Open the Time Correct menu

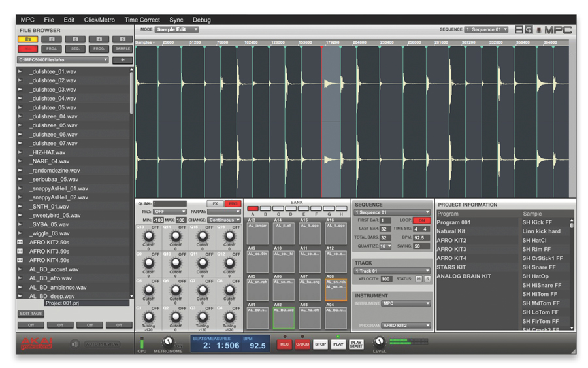(x=142, y=20)
